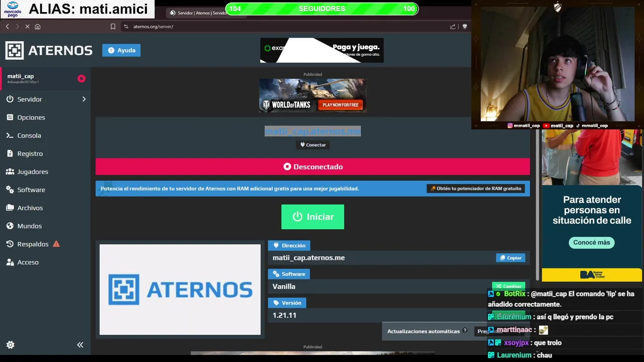Click the Dirección label tag
Image resolution: width=644 pixels, height=362 pixels.
coord(290,245)
